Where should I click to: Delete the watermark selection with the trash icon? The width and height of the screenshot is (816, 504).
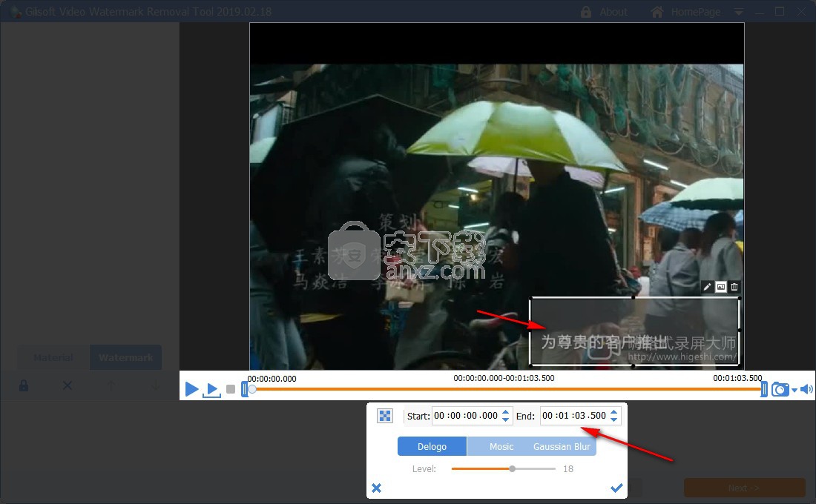point(734,287)
